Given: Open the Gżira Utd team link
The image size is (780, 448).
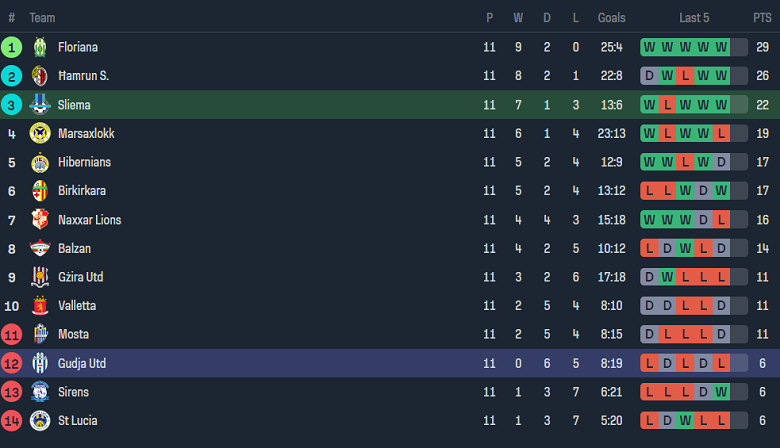Looking at the screenshot, I should (x=80, y=277).
